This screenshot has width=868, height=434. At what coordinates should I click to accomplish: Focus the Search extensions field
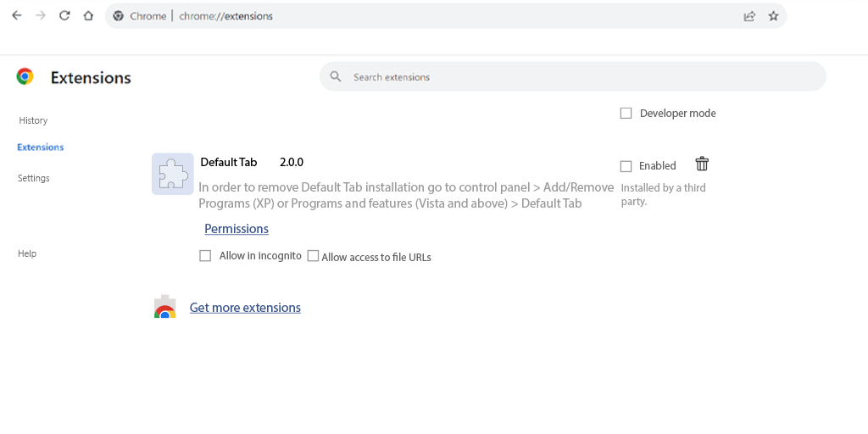coord(573,76)
